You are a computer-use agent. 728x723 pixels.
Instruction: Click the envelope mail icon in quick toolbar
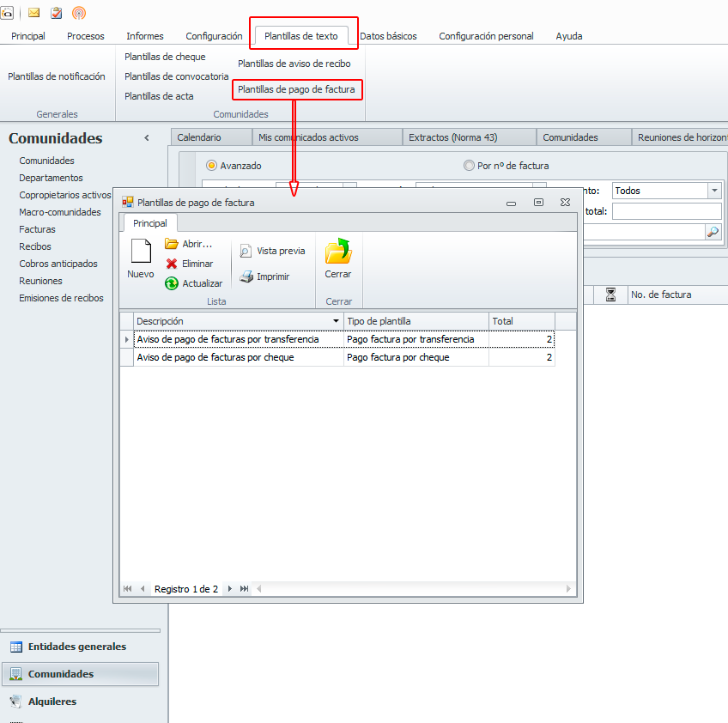[x=33, y=13]
